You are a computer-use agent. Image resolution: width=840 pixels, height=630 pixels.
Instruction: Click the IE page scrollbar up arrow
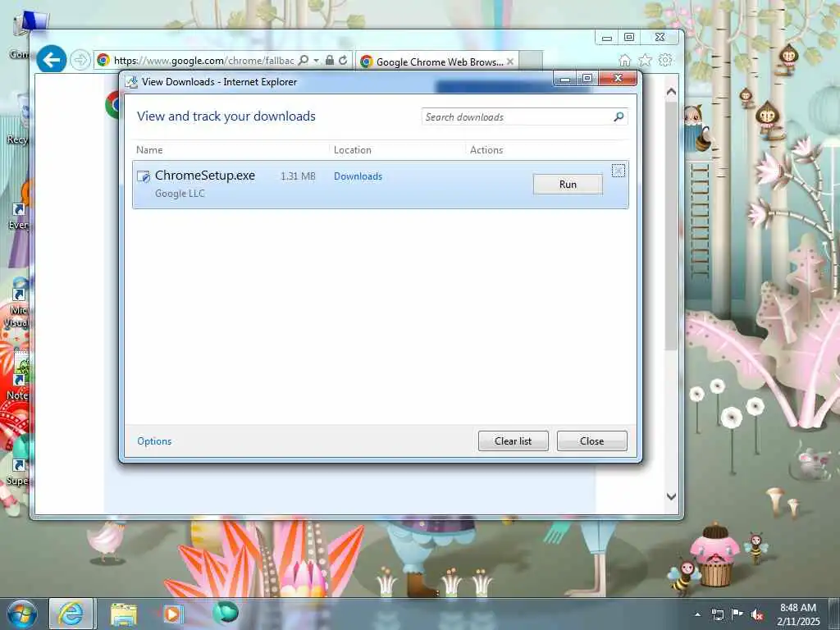point(671,92)
